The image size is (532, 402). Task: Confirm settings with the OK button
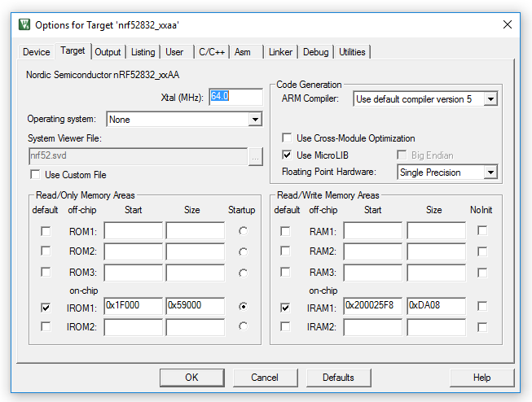tap(192, 378)
